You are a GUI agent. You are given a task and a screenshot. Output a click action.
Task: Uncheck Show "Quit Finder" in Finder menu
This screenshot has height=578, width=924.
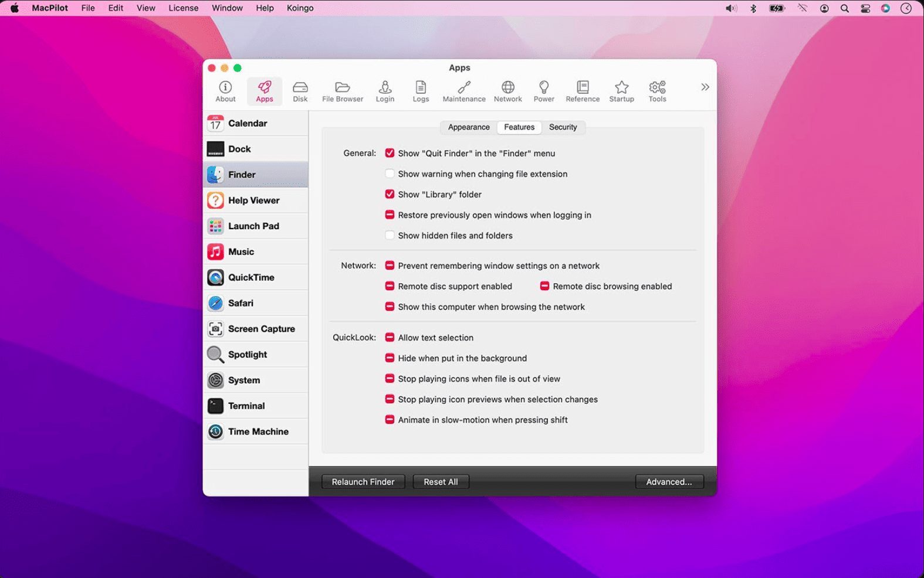click(390, 153)
